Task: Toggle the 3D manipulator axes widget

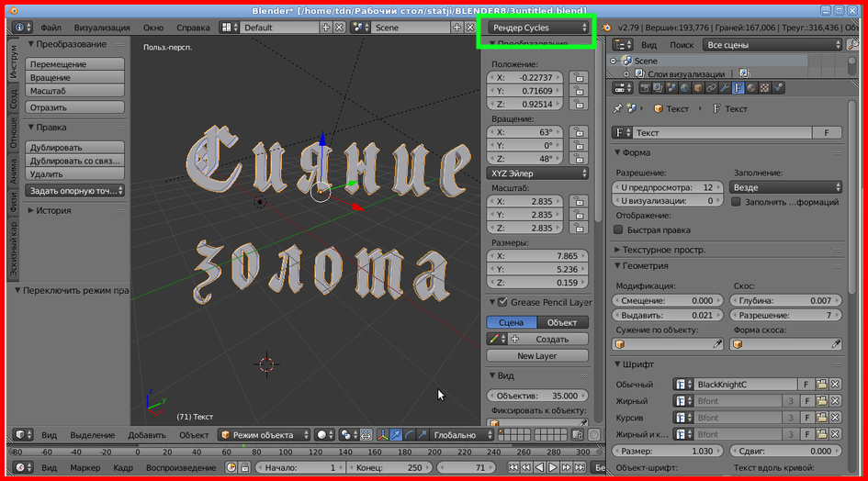Action: 382,435
